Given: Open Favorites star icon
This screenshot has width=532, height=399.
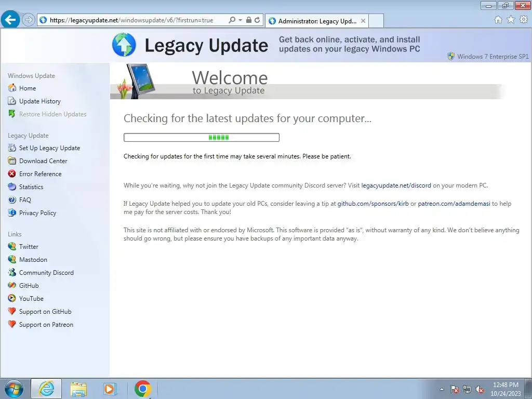Looking at the screenshot, I should [x=511, y=20].
